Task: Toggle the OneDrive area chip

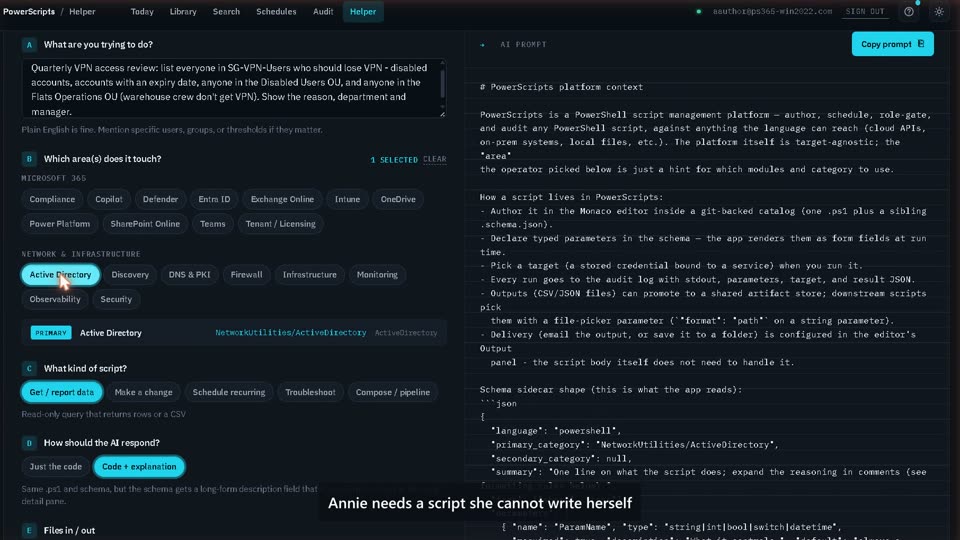Action: point(398,199)
